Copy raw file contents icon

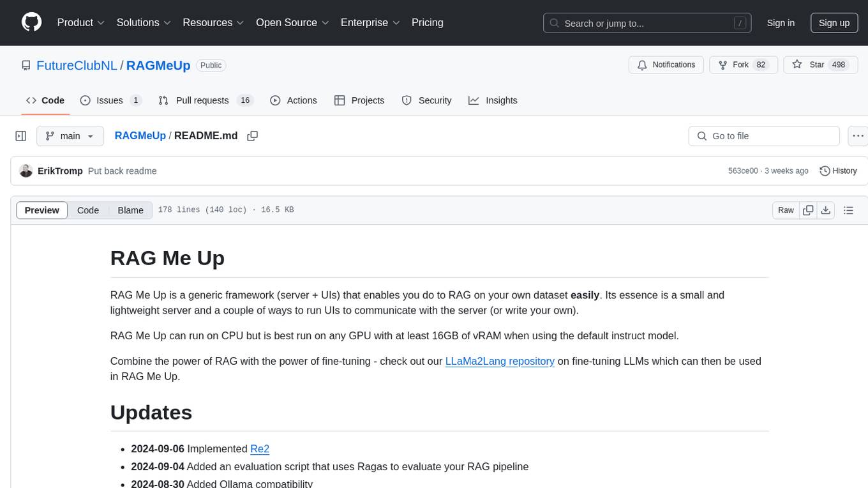click(x=808, y=210)
